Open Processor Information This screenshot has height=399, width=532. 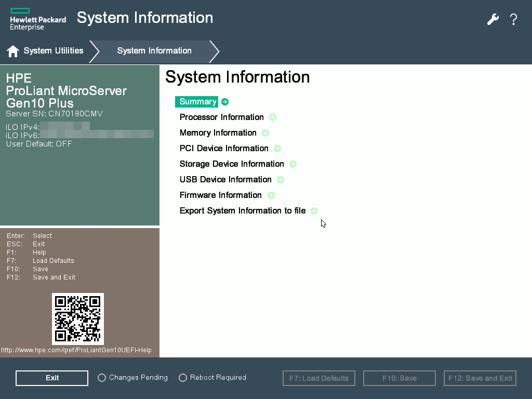click(x=221, y=117)
